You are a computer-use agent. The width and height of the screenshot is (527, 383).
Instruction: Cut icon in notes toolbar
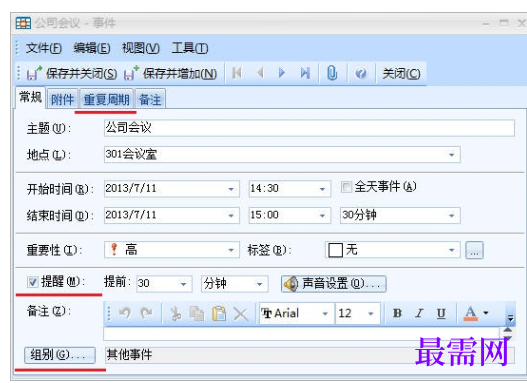point(175,314)
